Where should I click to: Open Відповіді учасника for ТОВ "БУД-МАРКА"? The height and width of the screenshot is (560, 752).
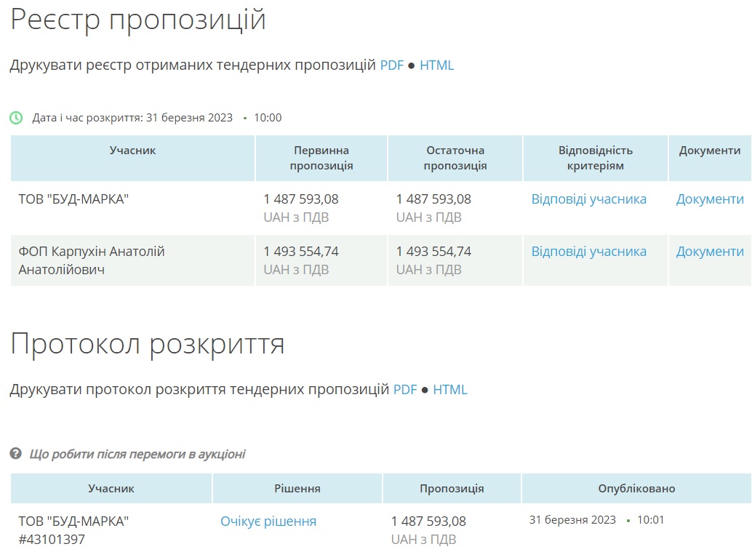coord(588,199)
